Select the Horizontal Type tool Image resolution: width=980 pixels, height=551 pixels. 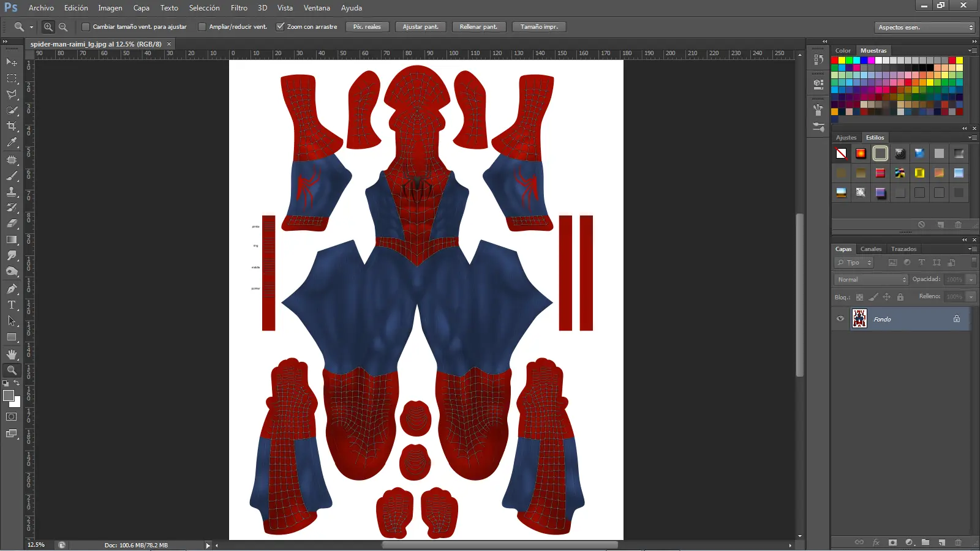(12, 305)
